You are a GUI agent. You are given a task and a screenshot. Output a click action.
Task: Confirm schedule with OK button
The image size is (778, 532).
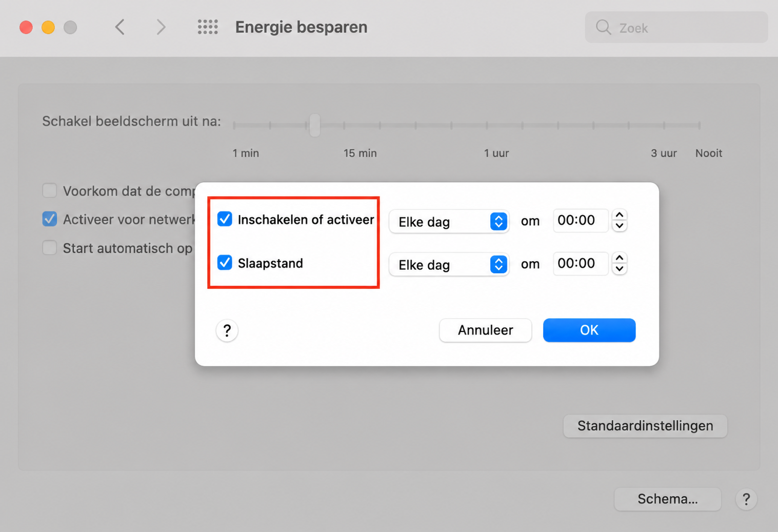[x=589, y=330]
